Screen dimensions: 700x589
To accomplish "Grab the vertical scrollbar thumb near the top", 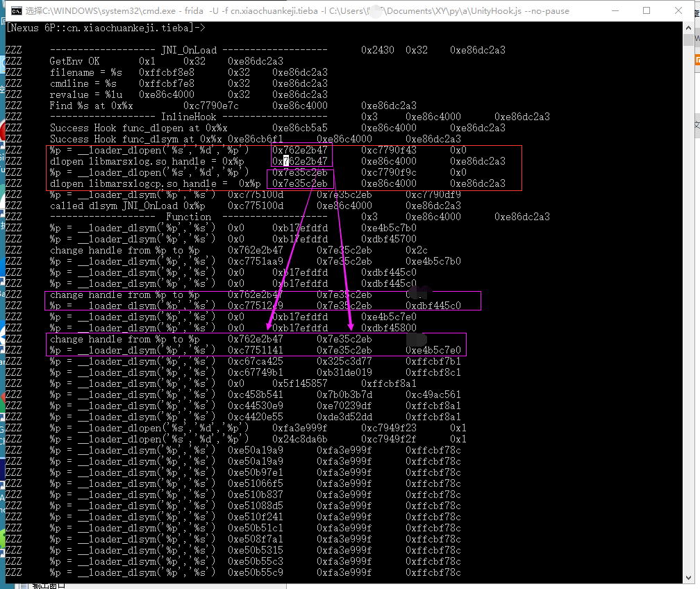I will (x=688, y=40).
